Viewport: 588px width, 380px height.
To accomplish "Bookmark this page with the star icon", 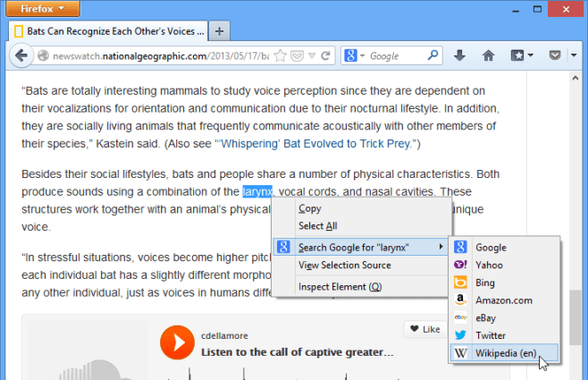I will 280,56.
